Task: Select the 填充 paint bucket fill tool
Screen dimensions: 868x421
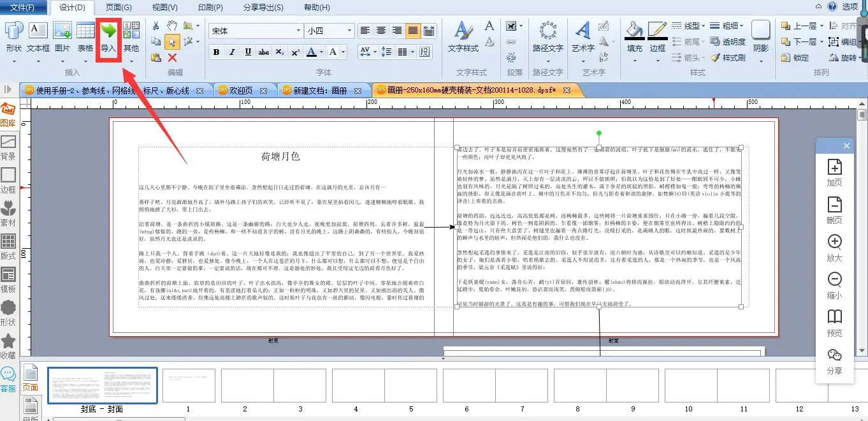Action: pyautogui.click(x=635, y=31)
